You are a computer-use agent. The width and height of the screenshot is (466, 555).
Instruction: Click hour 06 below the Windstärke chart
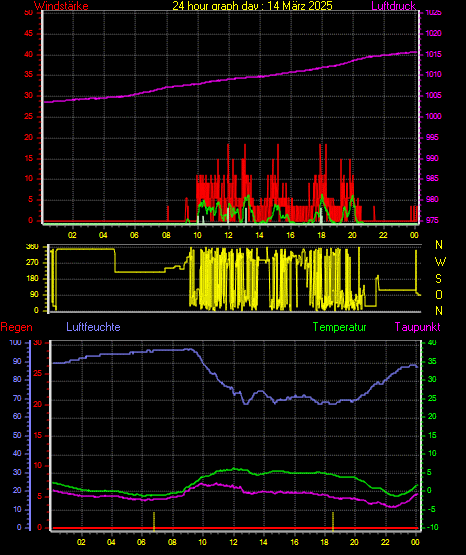click(134, 235)
